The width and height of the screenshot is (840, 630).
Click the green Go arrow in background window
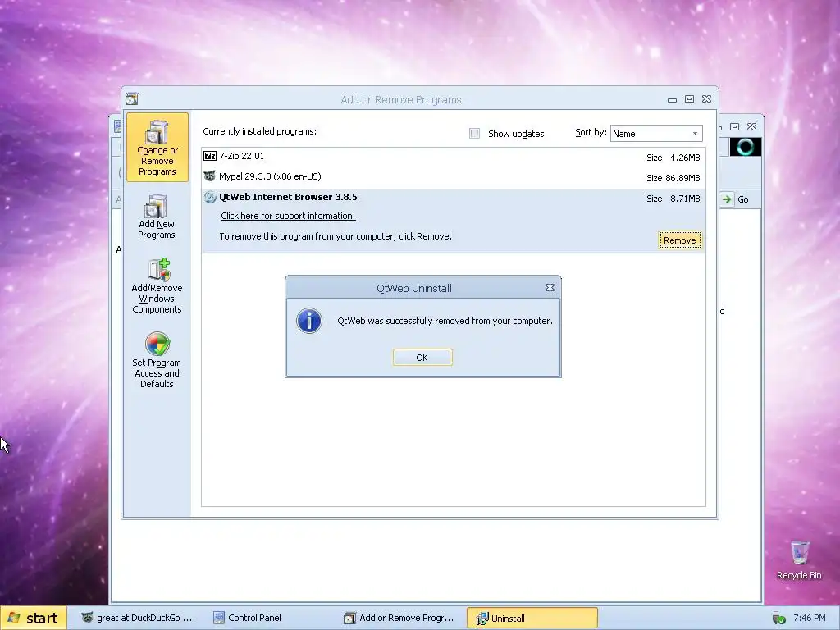pyautogui.click(x=727, y=199)
